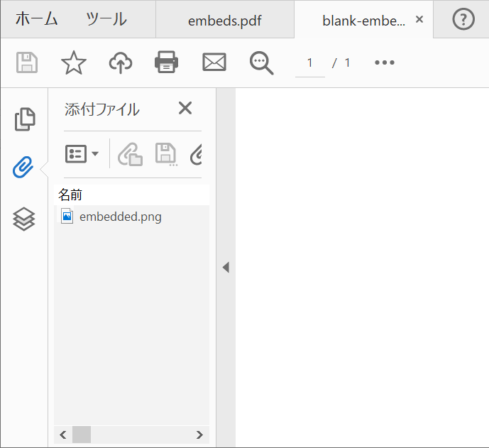
Task: Send file by email envelope icon
Action: (x=214, y=62)
